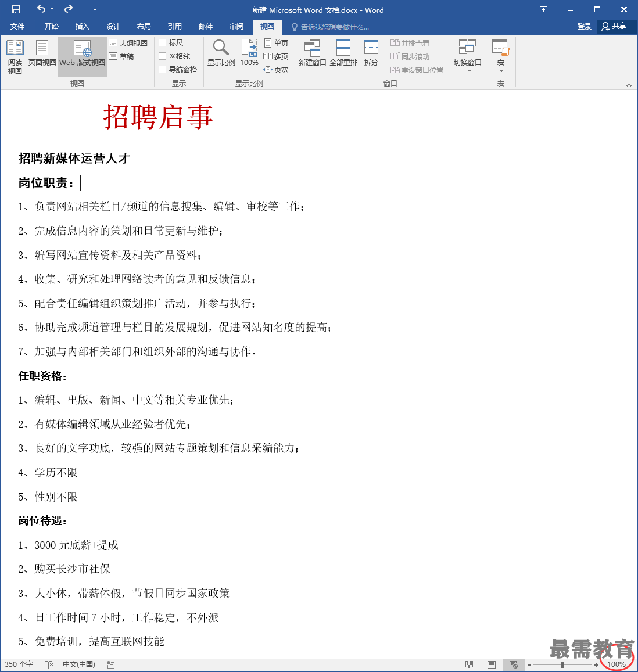This screenshot has width=638, height=672.
Task: Switch to 页面视图 Print Layout
Action: pyautogui.click(x=42, y=53)
